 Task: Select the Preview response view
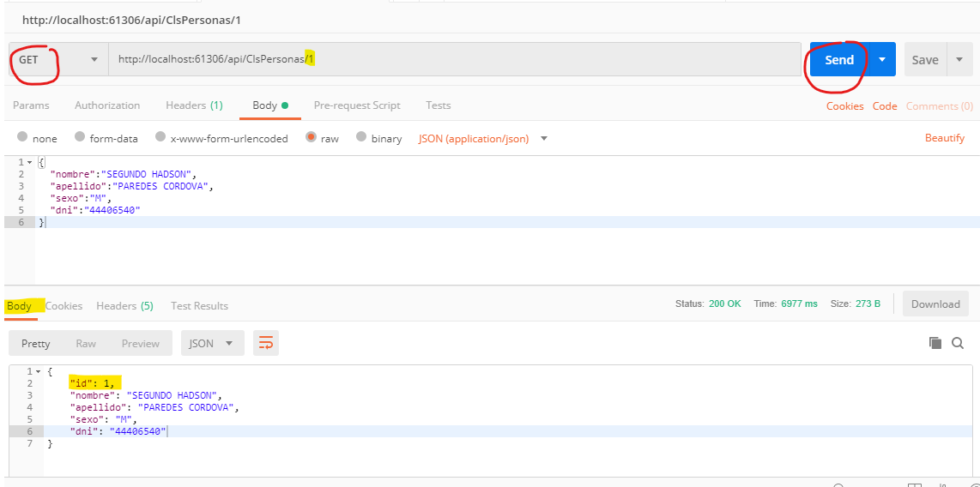(x=141, y=344)
